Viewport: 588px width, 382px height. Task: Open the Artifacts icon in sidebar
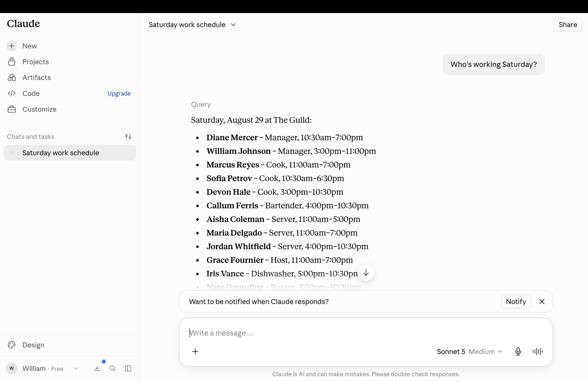(12, 78)
